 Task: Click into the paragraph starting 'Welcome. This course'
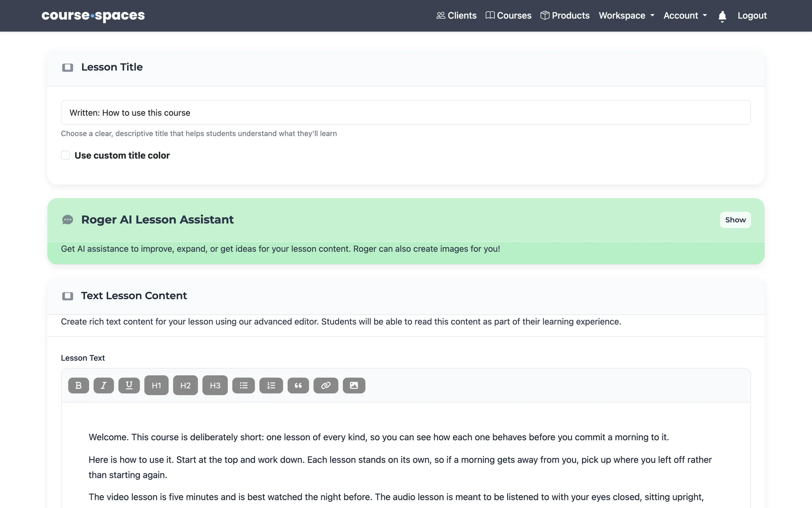click(379, 437)
